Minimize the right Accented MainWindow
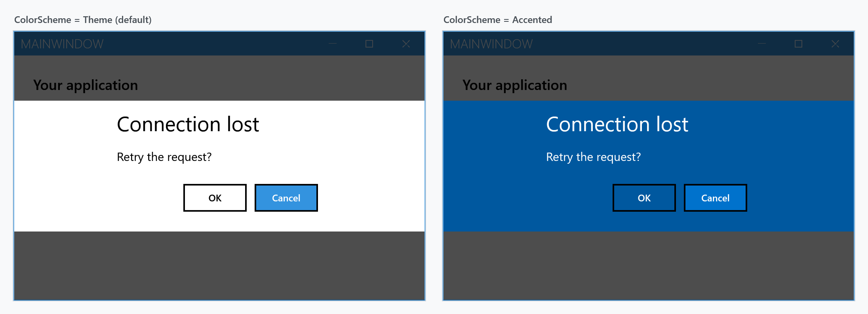 tap(762, 44)
